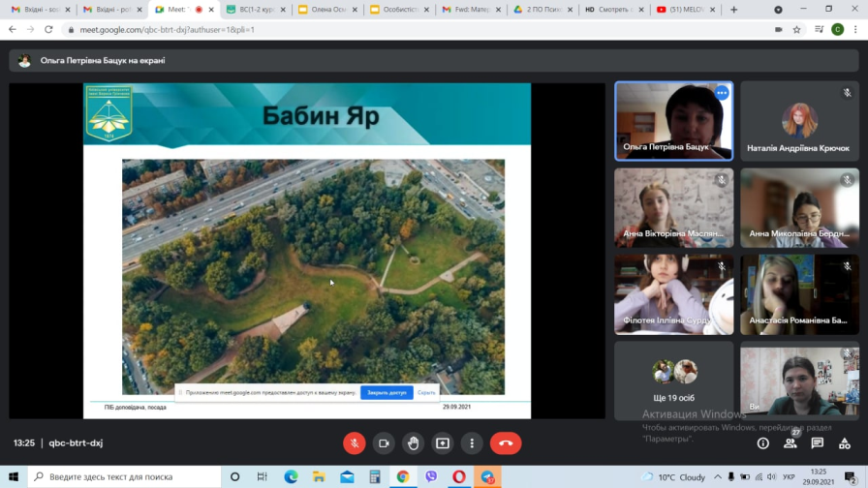Unmute the microphone in the call bar
Screen dimensions: 868x488
coord(354,443)
